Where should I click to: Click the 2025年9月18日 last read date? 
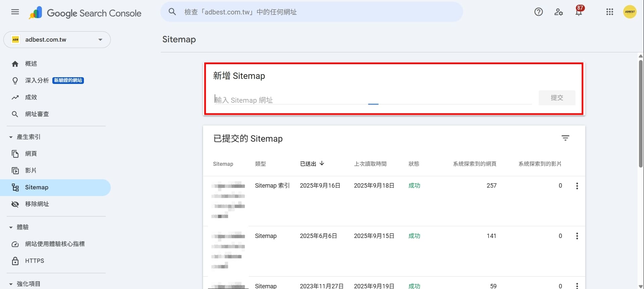(x=374, y=186)
